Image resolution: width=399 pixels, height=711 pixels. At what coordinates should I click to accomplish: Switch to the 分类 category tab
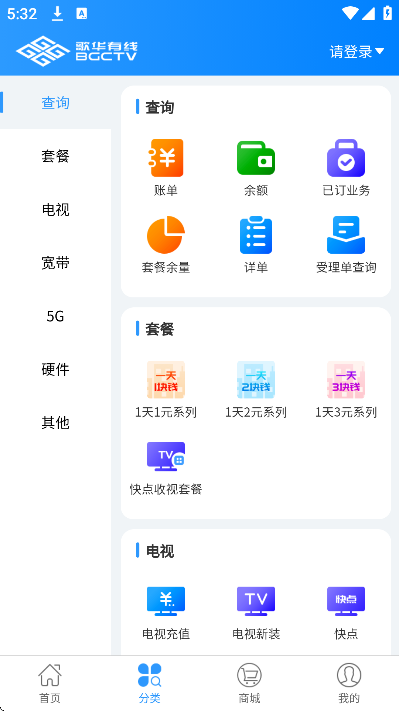[150, 683]
